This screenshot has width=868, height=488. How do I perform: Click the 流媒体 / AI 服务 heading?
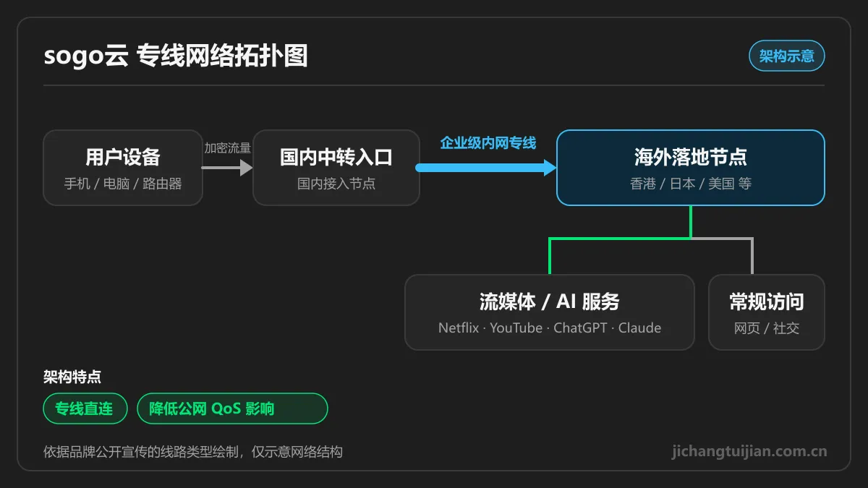pos(550,301)
